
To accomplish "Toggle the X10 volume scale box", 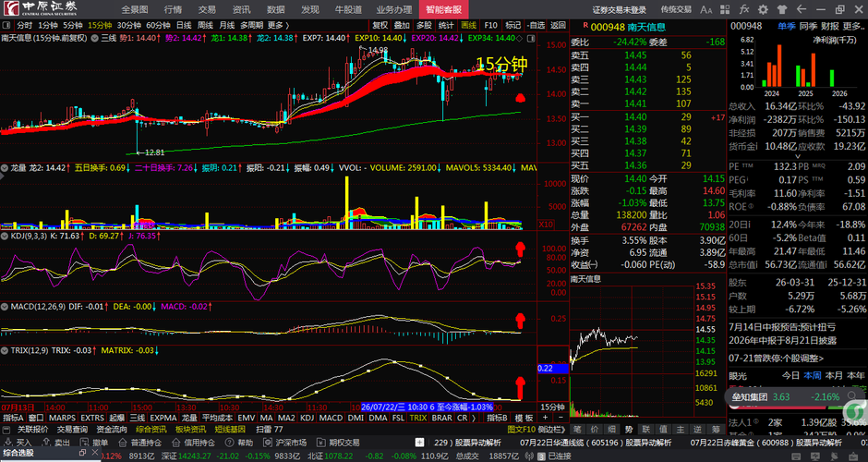I will (545, 225).
